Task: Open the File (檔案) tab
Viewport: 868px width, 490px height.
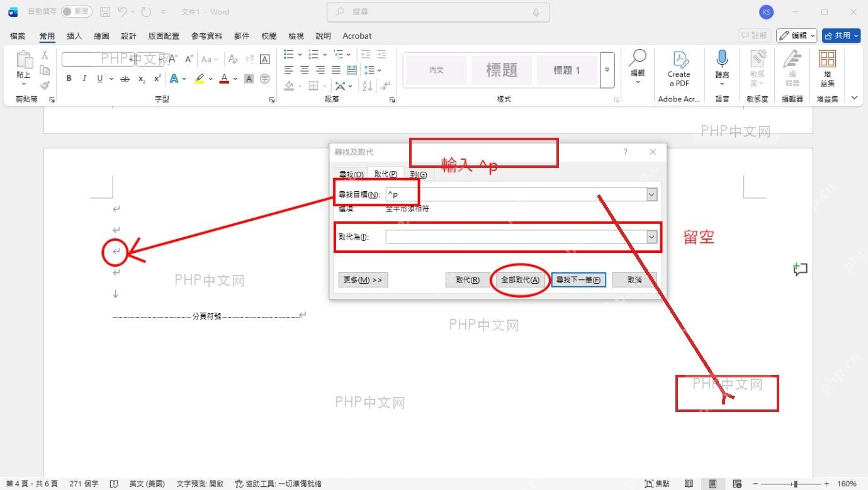Action: (18, 36)
